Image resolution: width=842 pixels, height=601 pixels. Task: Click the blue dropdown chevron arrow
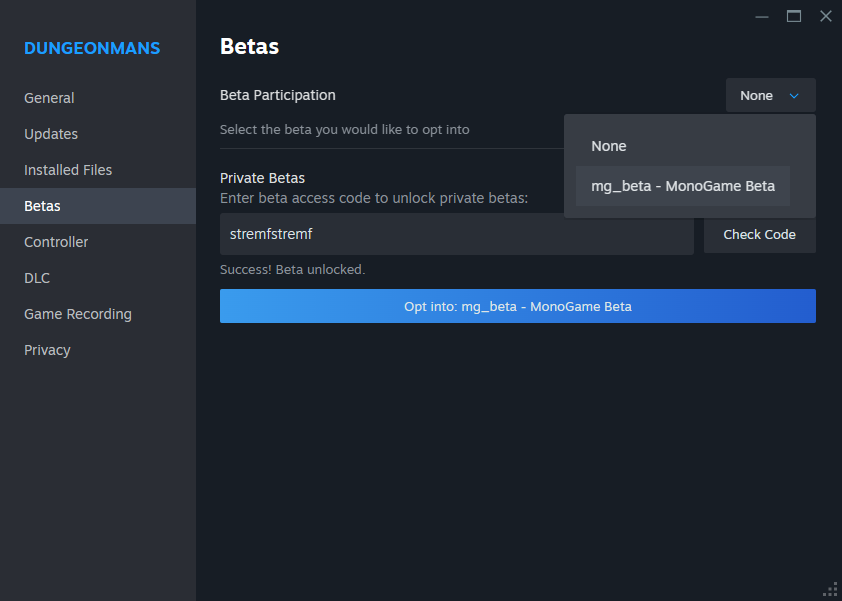click(794, 96)
